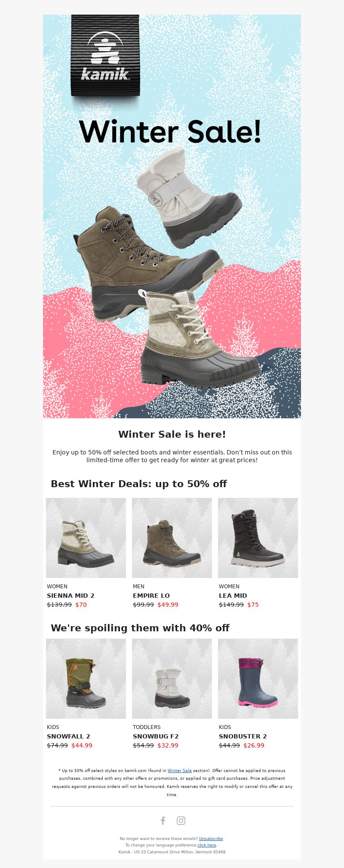Click the Winter Sale! headline text

click(x=170, y=131)
